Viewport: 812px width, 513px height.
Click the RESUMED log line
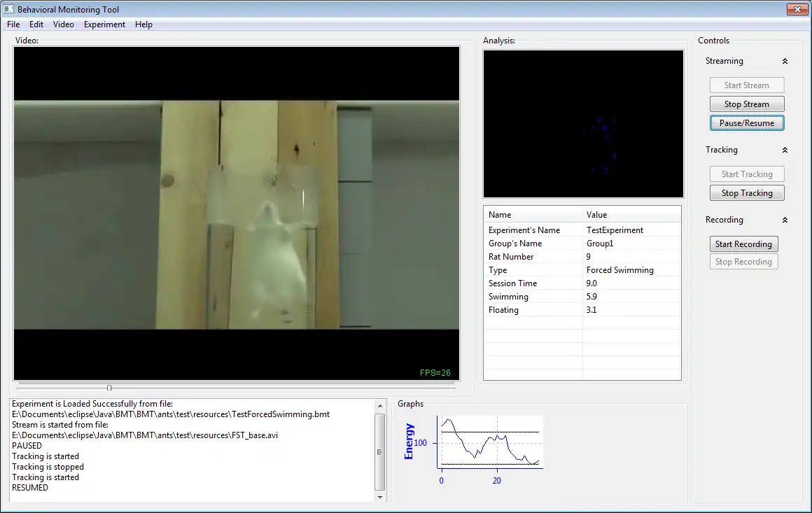coord(30,488)
